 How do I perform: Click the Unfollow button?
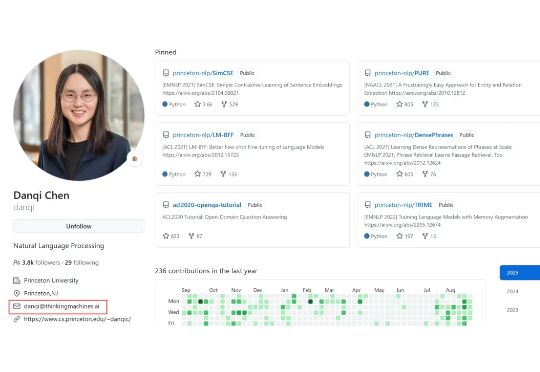coord(79,226)
